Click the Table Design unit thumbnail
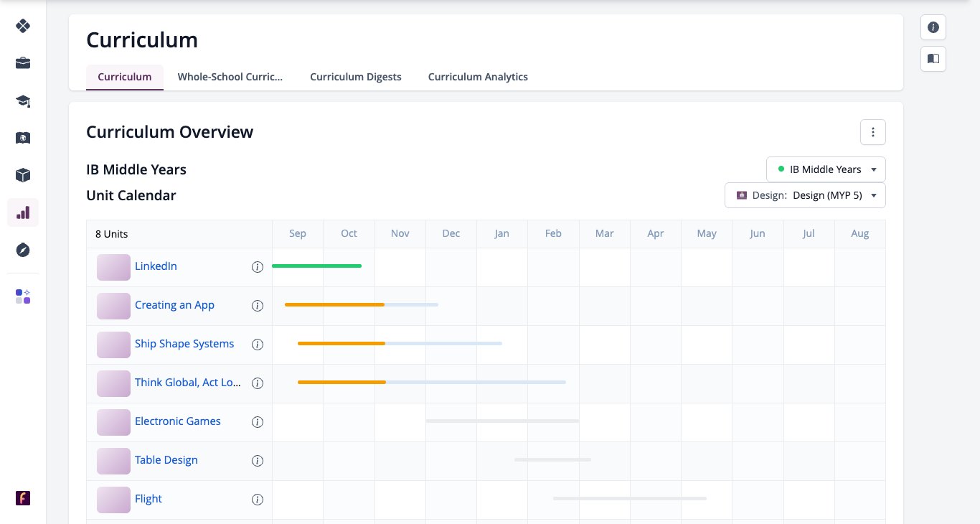980x524 pixels. [113, 461]
